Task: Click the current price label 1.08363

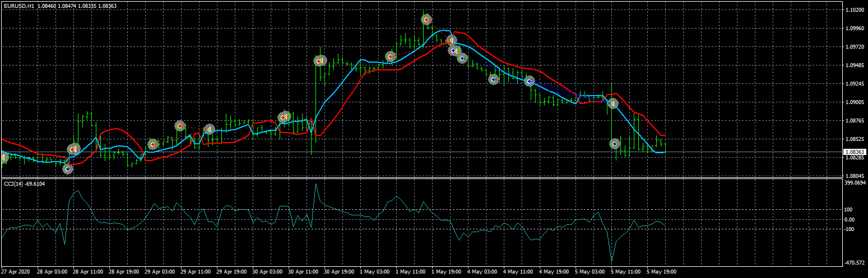Action: (x=854, y=152)
